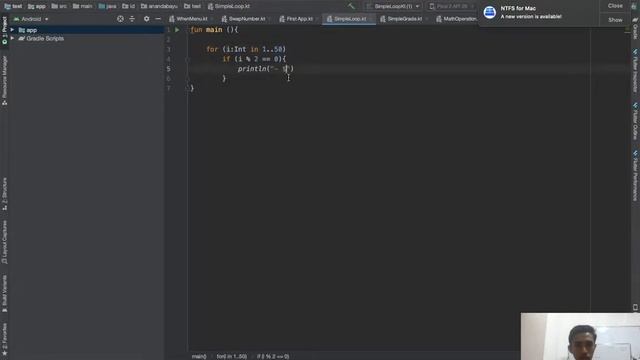Run main using the green gutter arrow
Image resolution: width=640 pixels, height=360 pixels.
click(177, 30)
